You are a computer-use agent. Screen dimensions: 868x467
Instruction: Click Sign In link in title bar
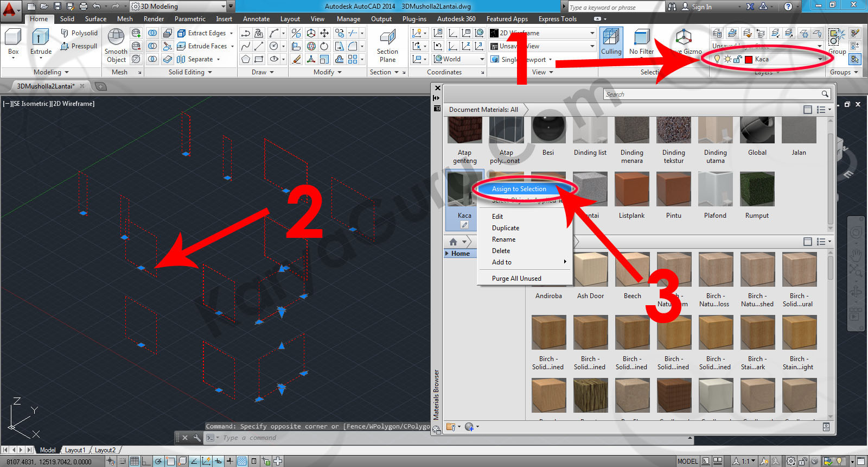click(701, 7)
